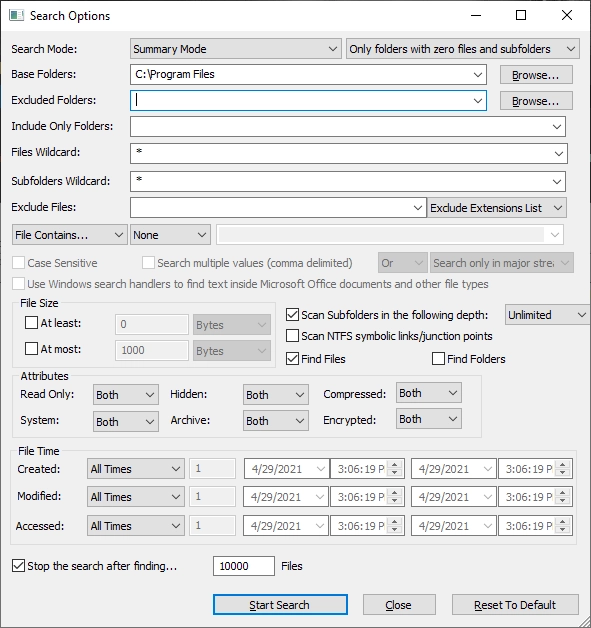Decrement the Modified end time spinner
The width and height of the screenshot is (591, 628).
563,501
